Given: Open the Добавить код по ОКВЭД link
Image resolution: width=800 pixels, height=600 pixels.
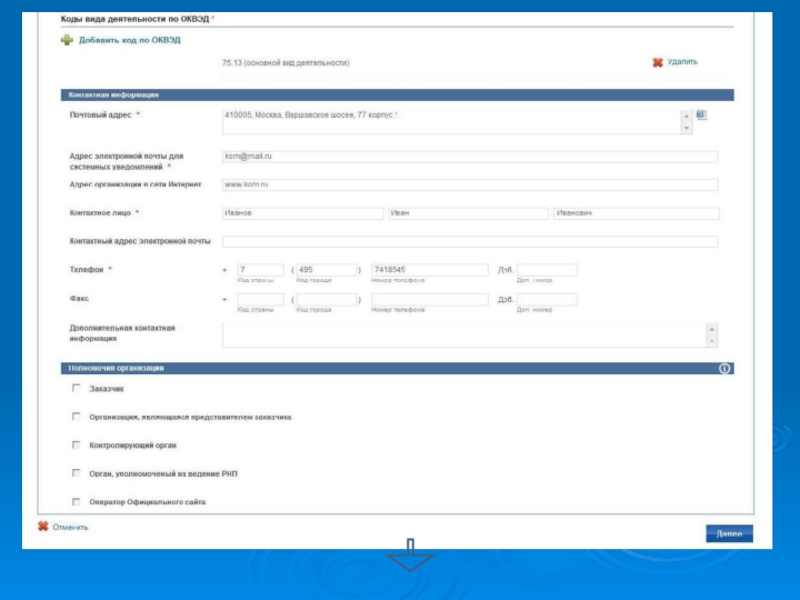Looking at the screenshot, I should (x=130, y=40).
